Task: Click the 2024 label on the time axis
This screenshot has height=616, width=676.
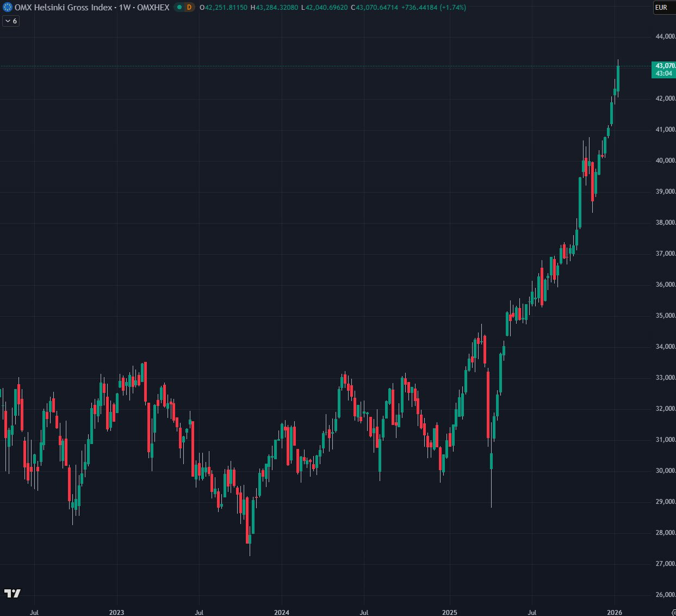Action: 282,612
